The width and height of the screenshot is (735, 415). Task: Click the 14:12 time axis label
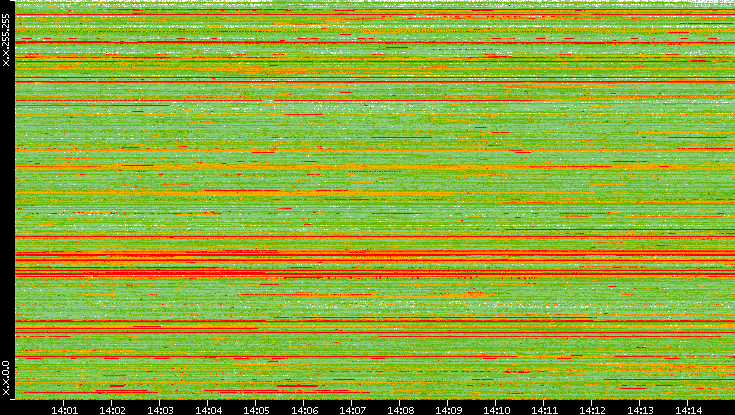point(592,411)
